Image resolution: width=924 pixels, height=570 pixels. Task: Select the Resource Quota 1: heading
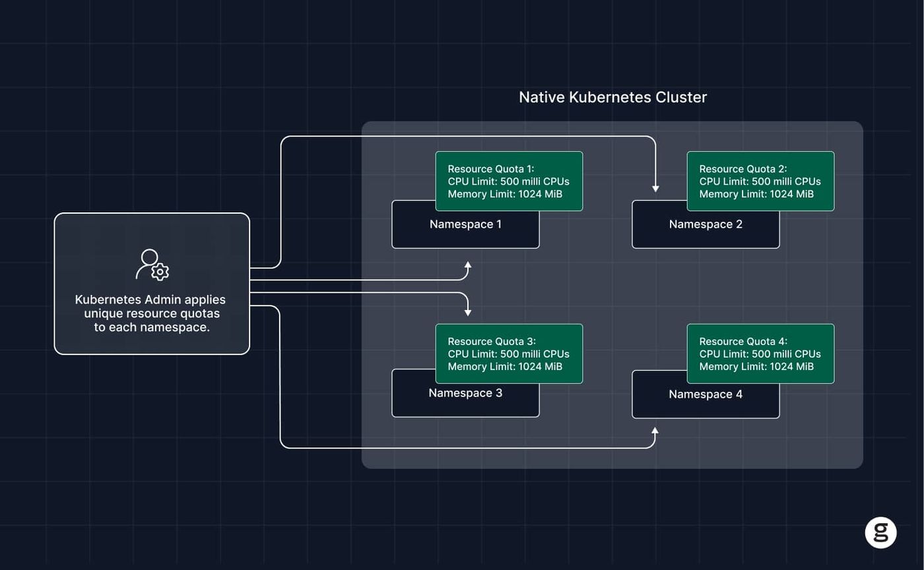click(x=491, y=169)
